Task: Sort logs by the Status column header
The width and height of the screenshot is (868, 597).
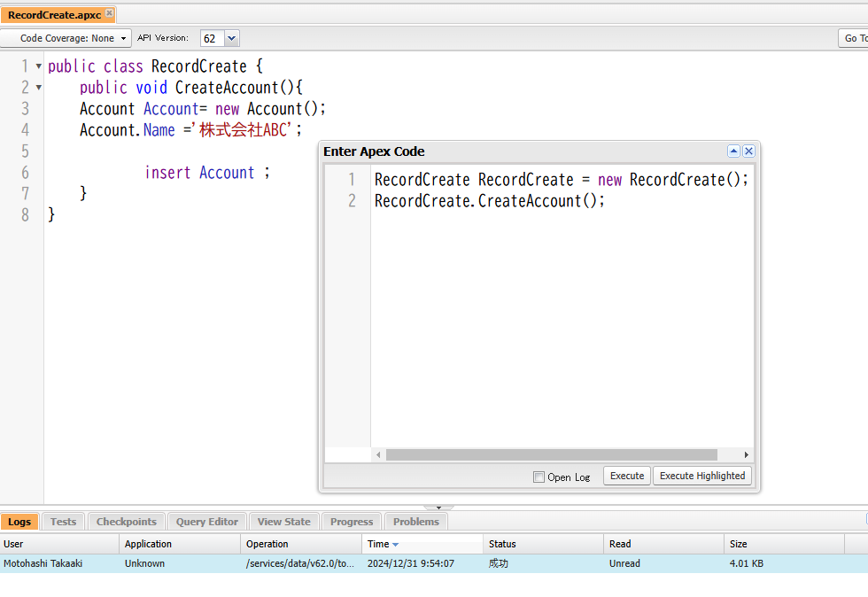Action: [x=543, y=544]
